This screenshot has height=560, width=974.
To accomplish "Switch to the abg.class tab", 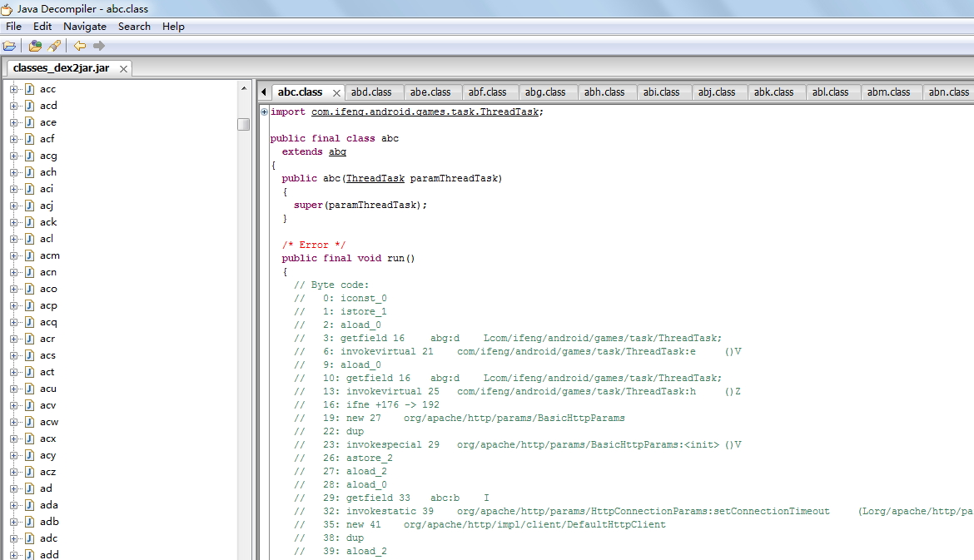I will [545, 92].
